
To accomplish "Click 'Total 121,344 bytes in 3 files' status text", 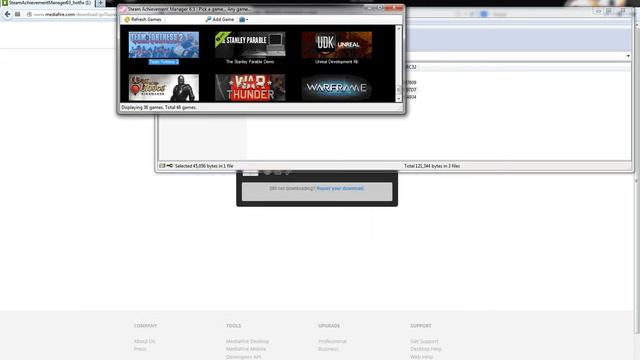I will tap(432, 166).
